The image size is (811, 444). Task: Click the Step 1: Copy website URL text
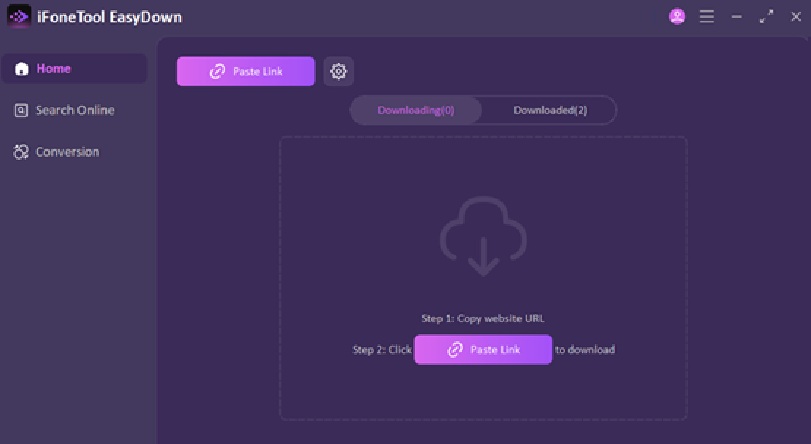click(483, 318)
